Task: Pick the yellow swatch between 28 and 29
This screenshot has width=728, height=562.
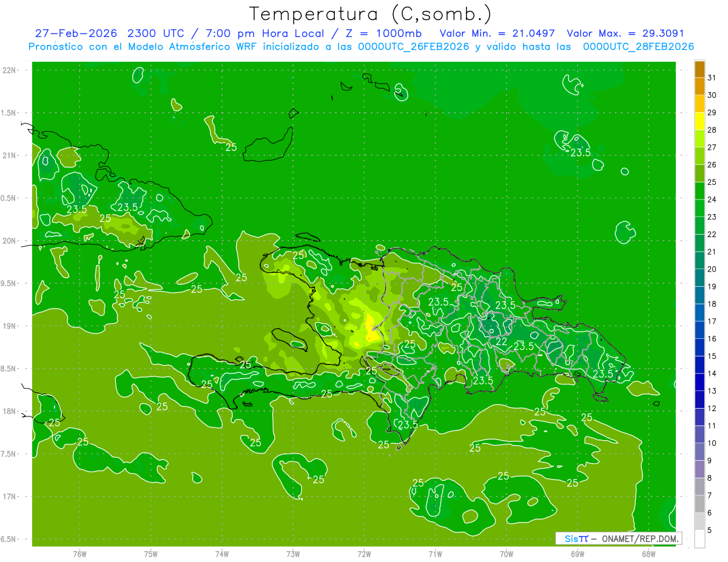Action: 699,121
